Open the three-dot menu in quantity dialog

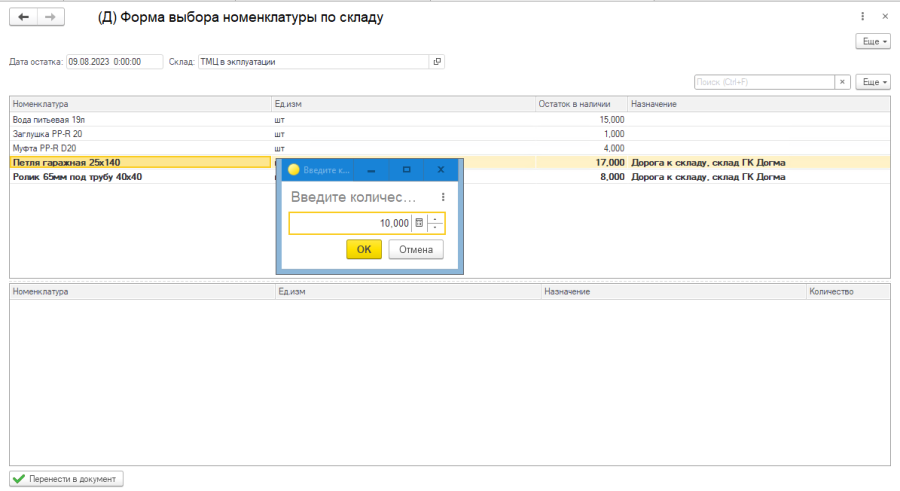pyautogui.click(x=443, y=197)
